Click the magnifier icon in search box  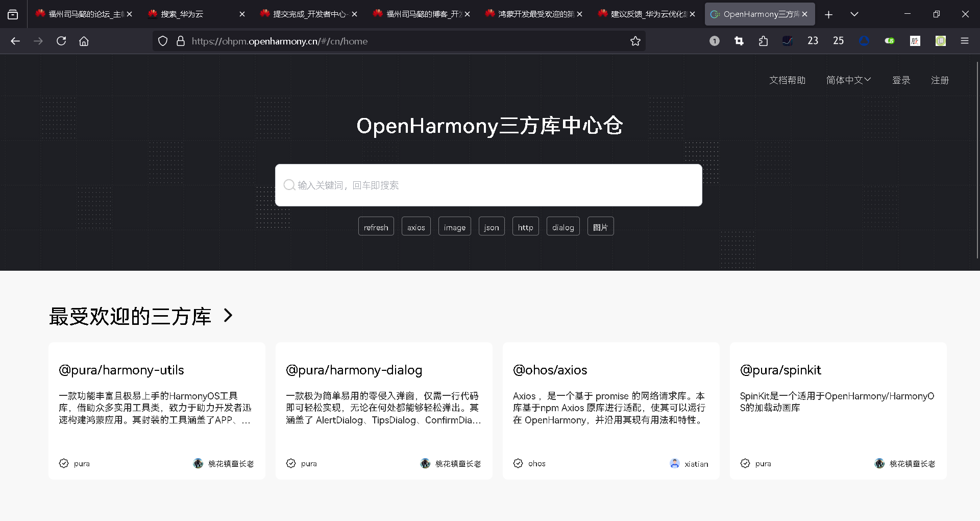(x=289, y=185)
